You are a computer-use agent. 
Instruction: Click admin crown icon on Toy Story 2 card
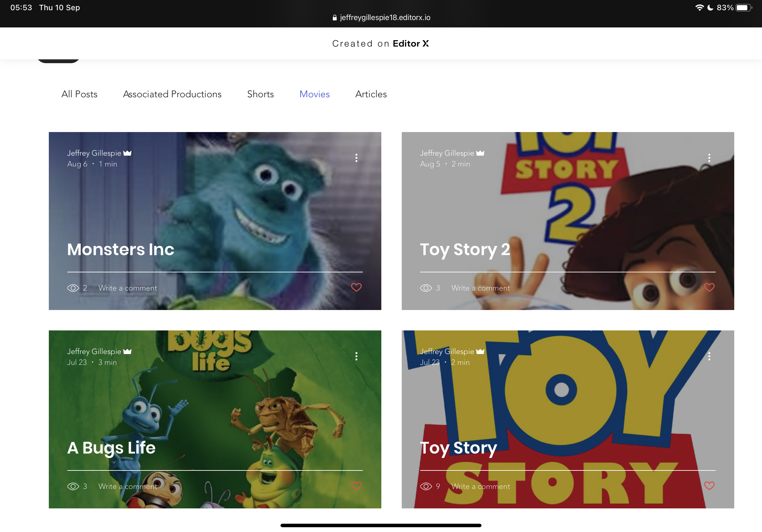pos(480,153)
